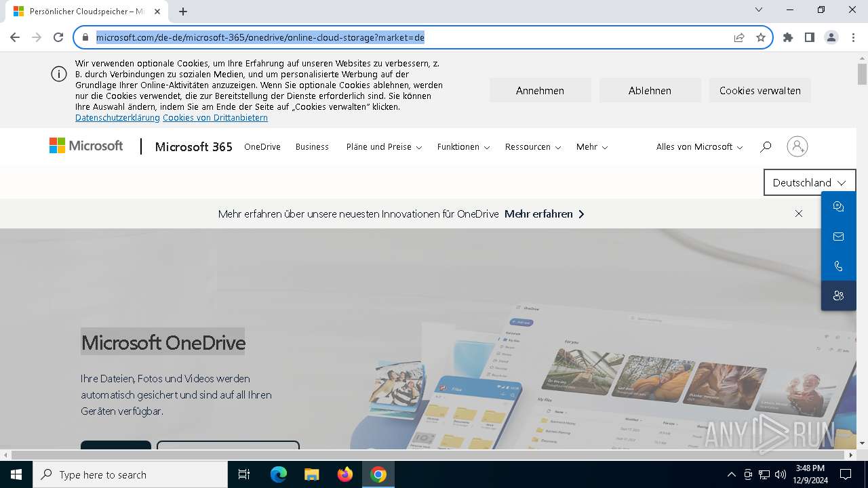Viewport: 868px width, 488px height.
Task: Open the Business nav item
Action: click(312, 146)
